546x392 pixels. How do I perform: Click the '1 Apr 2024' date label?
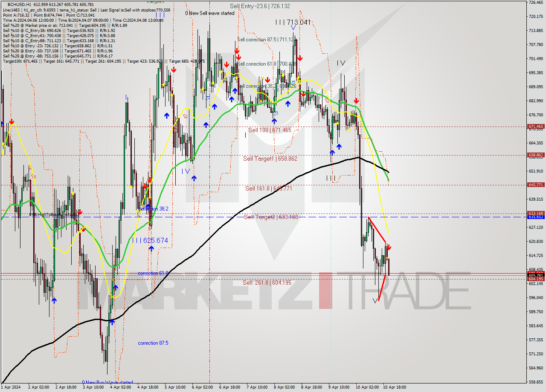11,388
